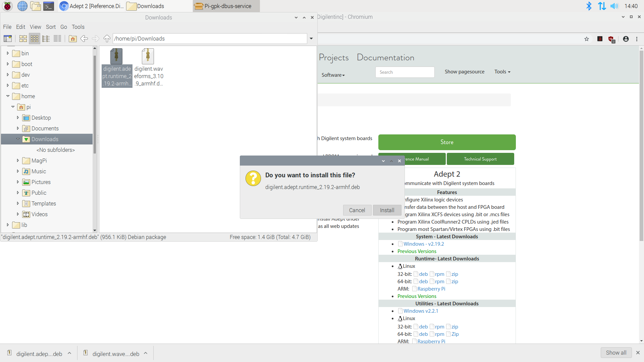Go up to the parent folder
The height and width of the screenshot is (362, 644).
pyautogui.click(x=107, y=39)
